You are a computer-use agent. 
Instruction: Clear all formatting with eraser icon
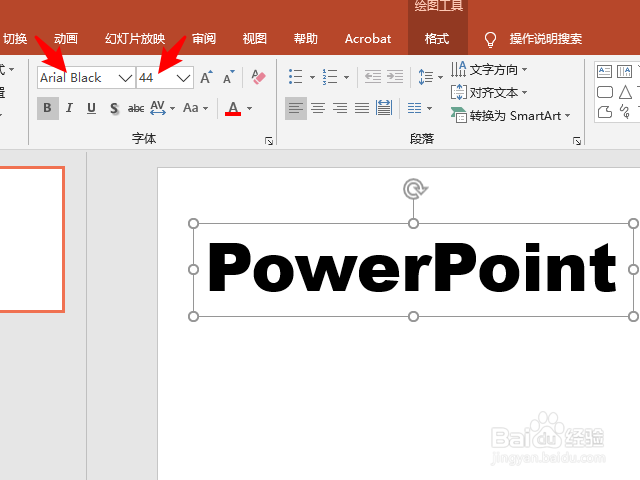pos(258,77)
